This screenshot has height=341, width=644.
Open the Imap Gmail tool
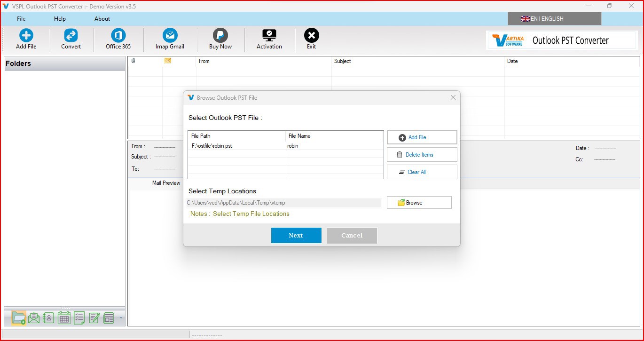point(170,39)
